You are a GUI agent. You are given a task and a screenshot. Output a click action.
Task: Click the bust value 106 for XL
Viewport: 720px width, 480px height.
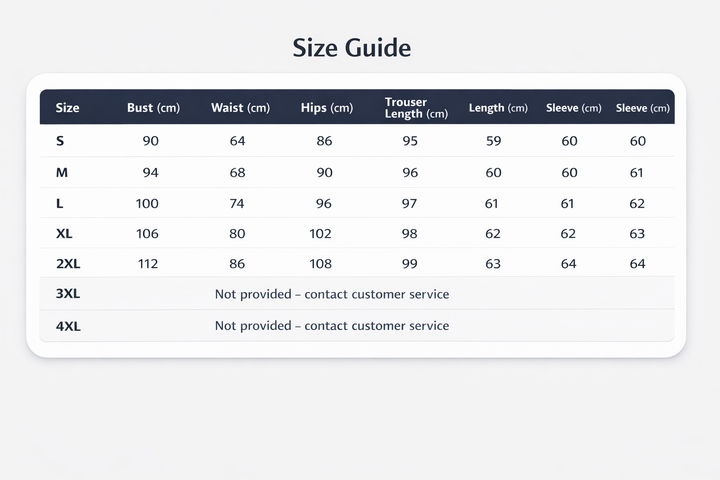tap(147, 234)
